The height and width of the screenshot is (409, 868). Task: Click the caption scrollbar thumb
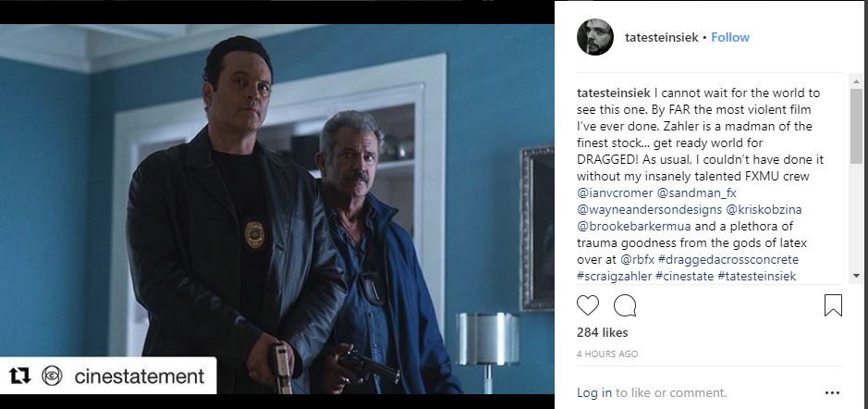pos(856,126)
